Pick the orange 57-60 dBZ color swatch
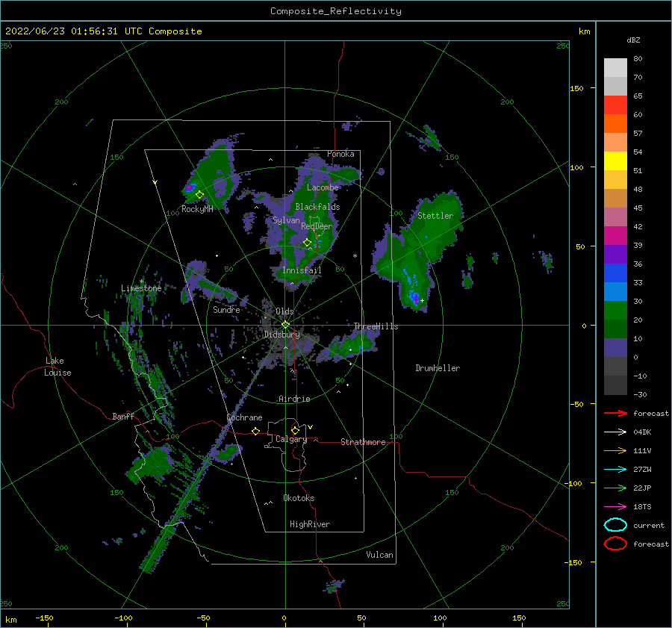 pos(615,123)
